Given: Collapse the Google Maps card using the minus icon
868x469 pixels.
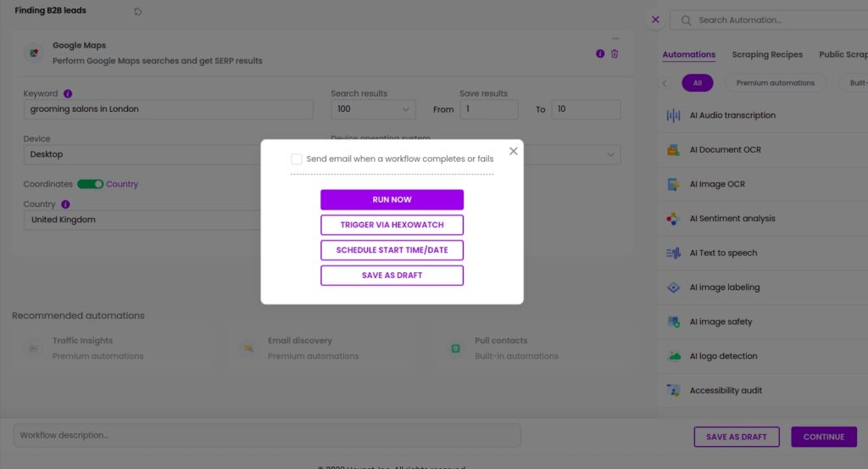Looking at the screenshot, I should click(615, 39).
